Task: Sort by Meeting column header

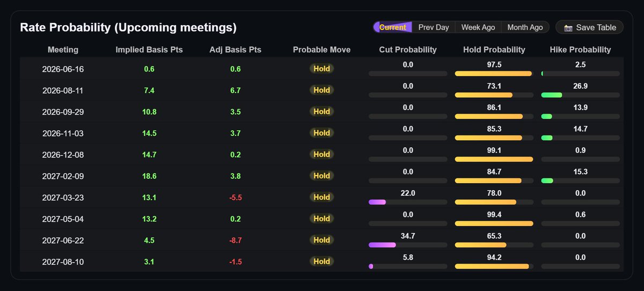Action: [x=63, y=49]
